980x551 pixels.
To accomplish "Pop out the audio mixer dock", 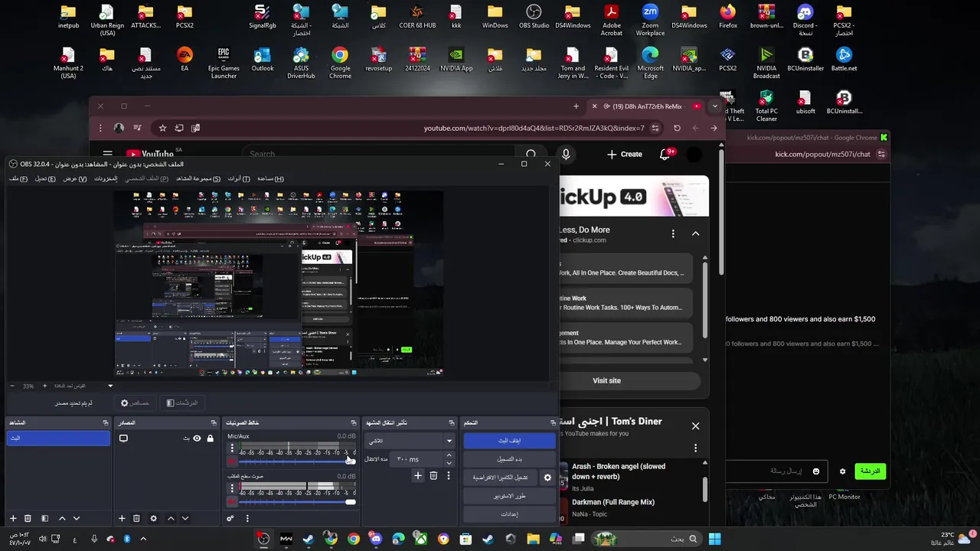I will tap(353, 422).
